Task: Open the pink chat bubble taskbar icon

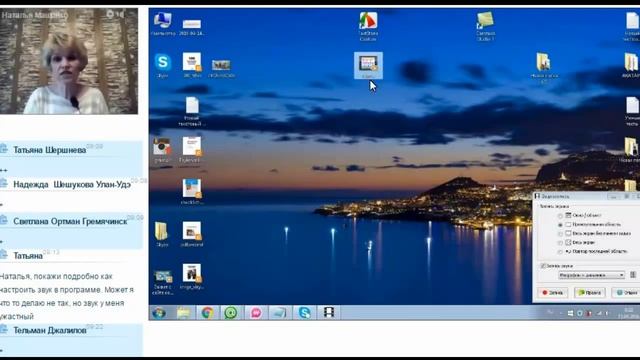Action: coord(256,313)
